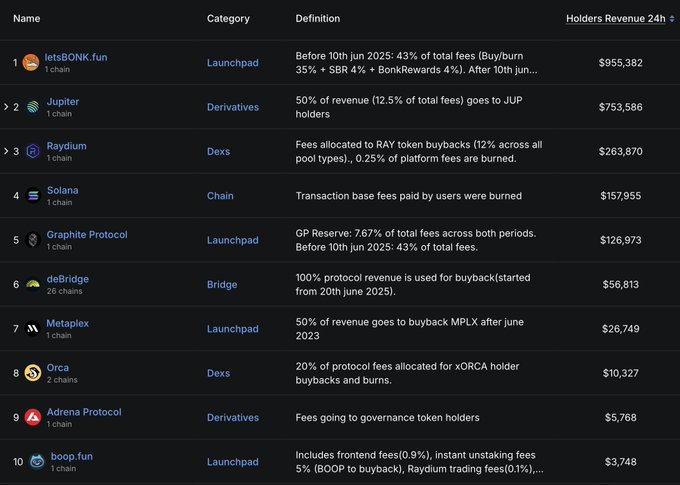Click 'Fees going to governance token holders' text
The width and height of the screenshot is (680, 485).
(387, 418)
